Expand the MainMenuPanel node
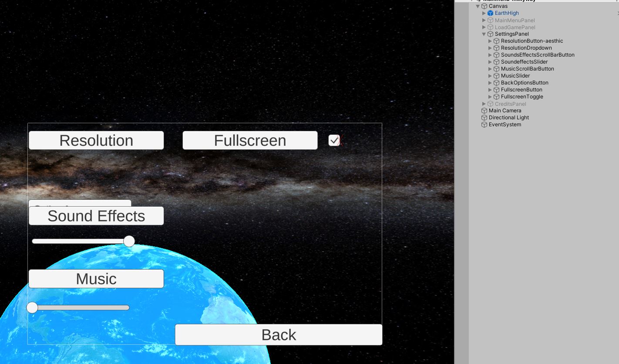The width and height of the screenshot is (619, 364). (484, 20)
